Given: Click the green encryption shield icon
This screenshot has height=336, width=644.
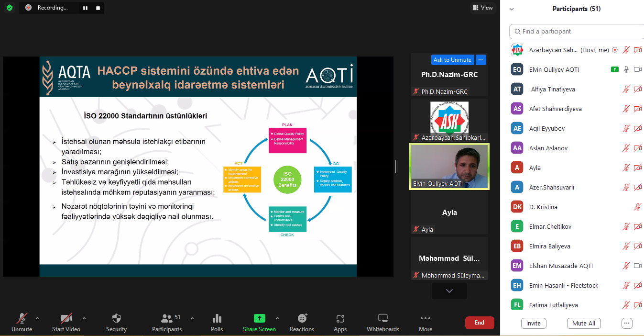Looking at the screenshot, I should (10, 8).
